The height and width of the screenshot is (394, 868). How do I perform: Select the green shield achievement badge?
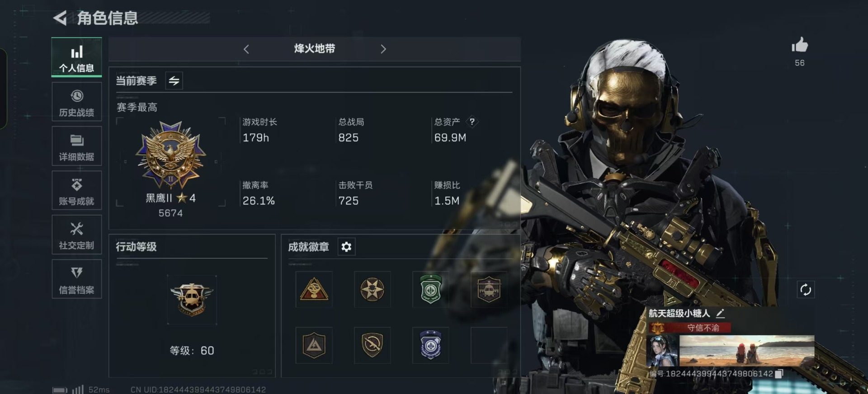(430, 289)
